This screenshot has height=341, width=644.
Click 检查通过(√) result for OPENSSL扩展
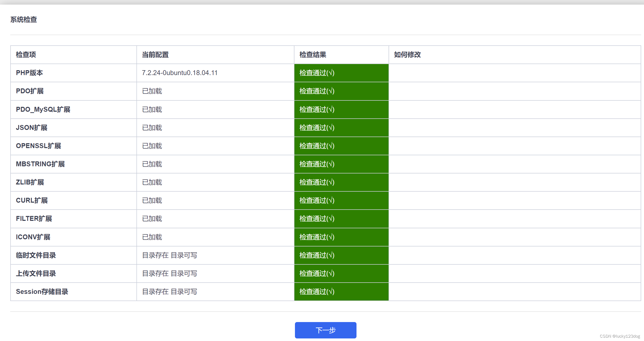[341, 146]
